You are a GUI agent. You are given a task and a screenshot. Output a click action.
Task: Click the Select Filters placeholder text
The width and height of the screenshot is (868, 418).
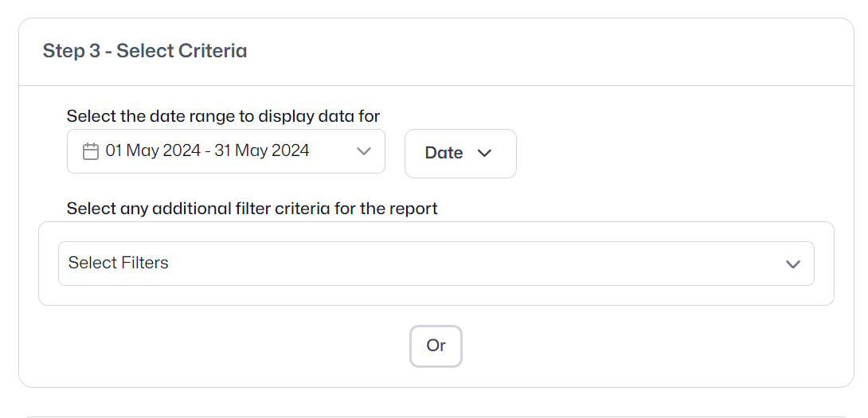point(119,263)
